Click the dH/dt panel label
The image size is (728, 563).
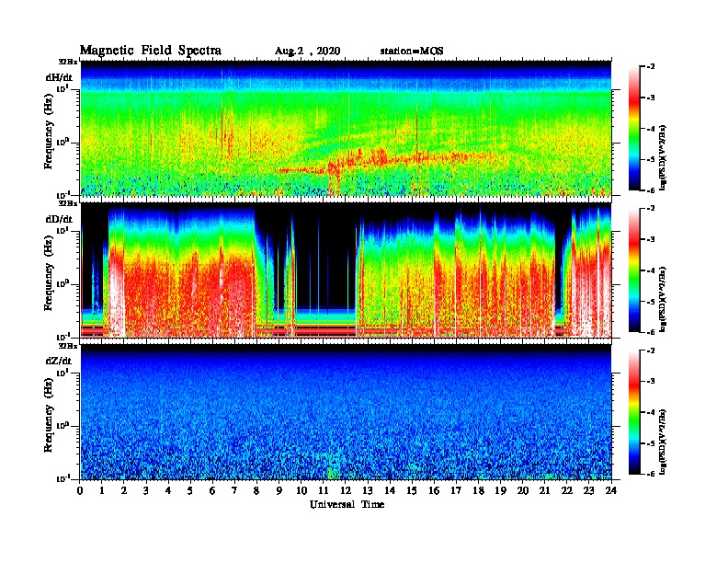pyautogui.click(x=59, y=77)
